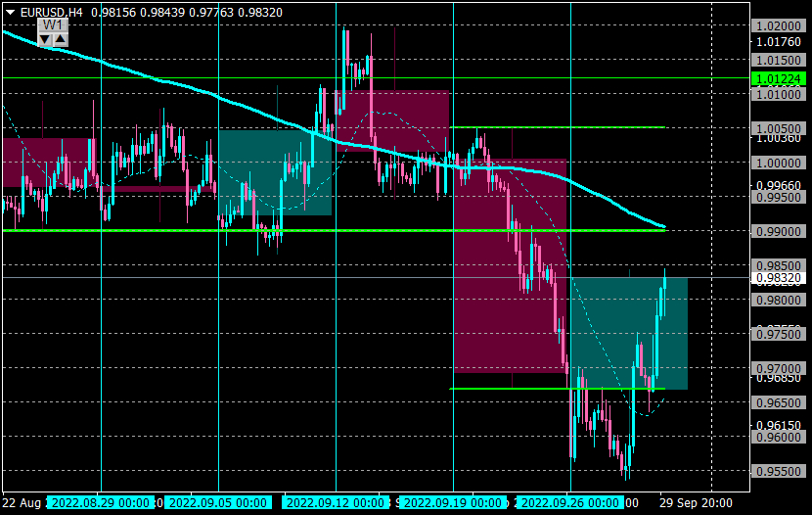Select the 2022.08.29 00:00 date marker
This screenshot has width=812, height=515.
pos(101,502)
